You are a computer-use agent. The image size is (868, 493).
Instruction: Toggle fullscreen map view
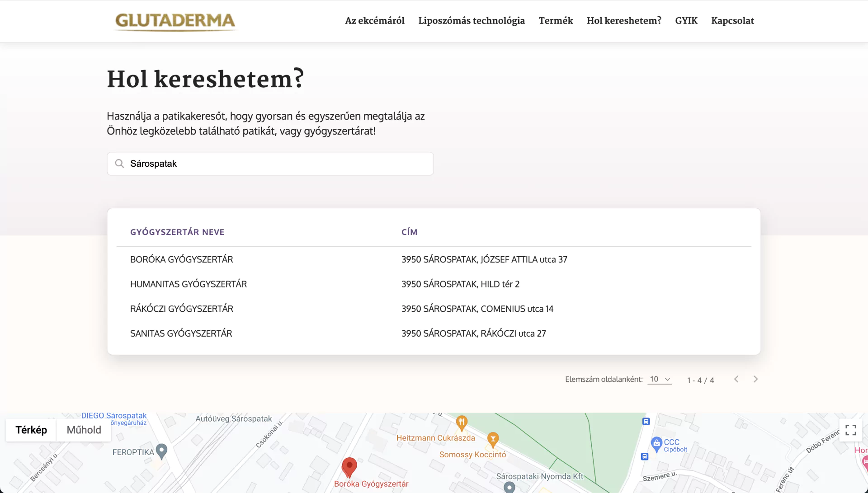850,430
